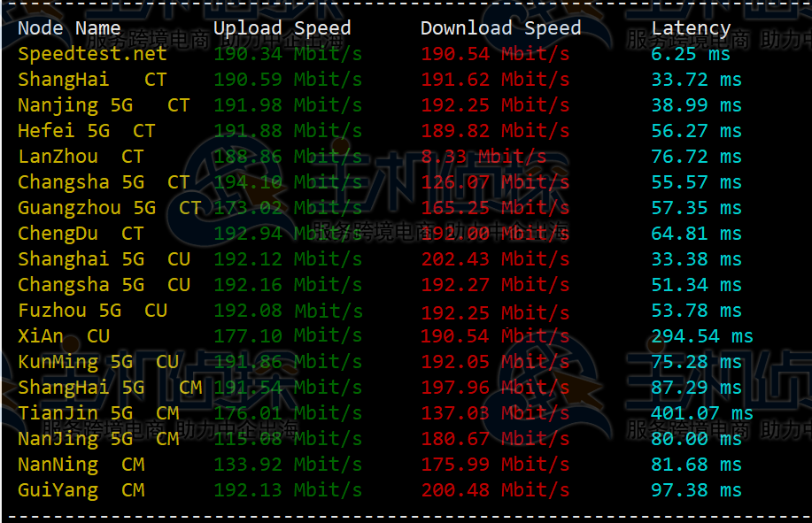812x523 pixels.
Task: Select the Latency column header
Action: [x=690, y=27]
